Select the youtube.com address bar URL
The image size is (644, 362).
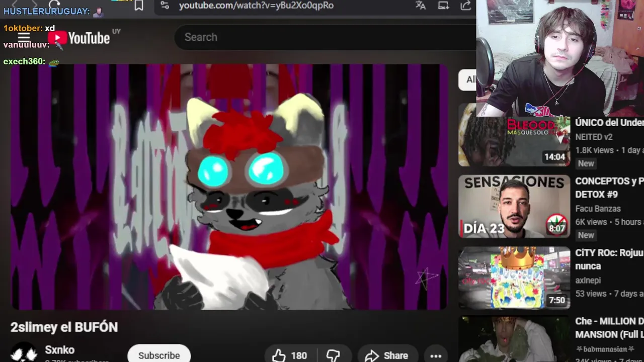point(256,6)
